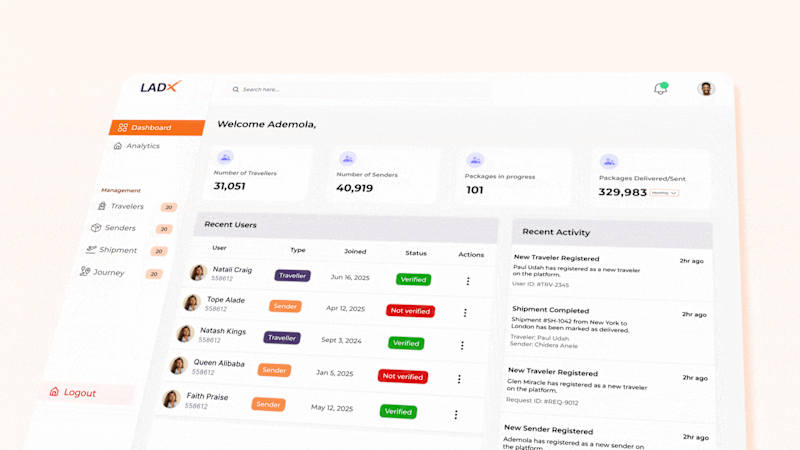The height and width of the screenshot is (450, 800).
Task: Click the search magnifier icon
Action: (236, 89)
